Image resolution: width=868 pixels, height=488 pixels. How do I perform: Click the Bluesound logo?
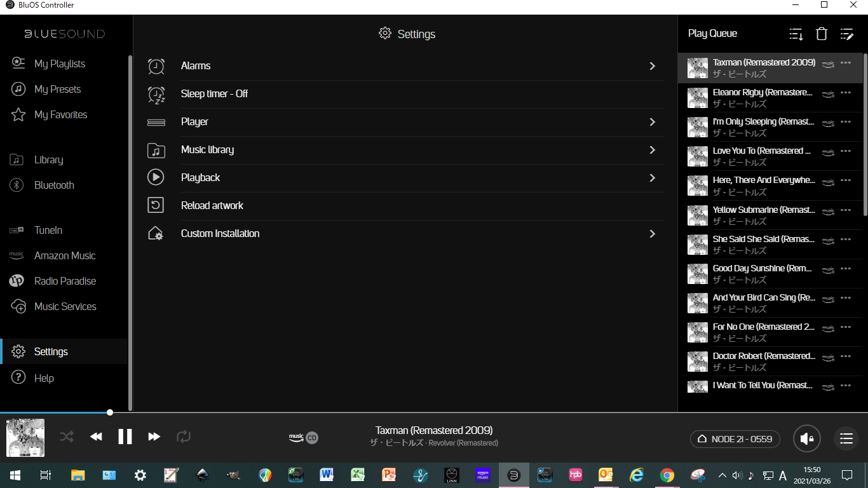(65, 34)
